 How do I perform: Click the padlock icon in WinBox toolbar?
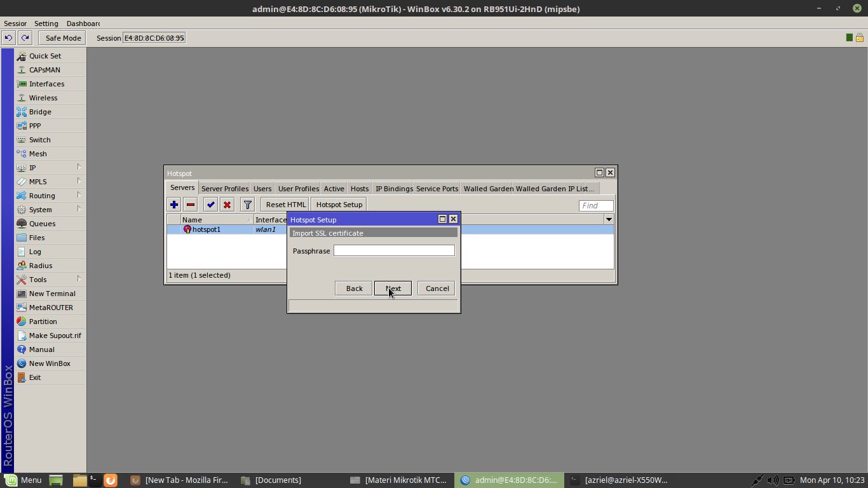[x=859, y=37]
